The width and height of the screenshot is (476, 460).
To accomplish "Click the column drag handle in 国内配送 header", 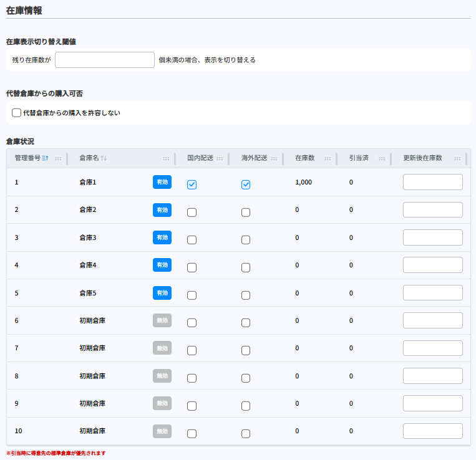I will (220, 158).
